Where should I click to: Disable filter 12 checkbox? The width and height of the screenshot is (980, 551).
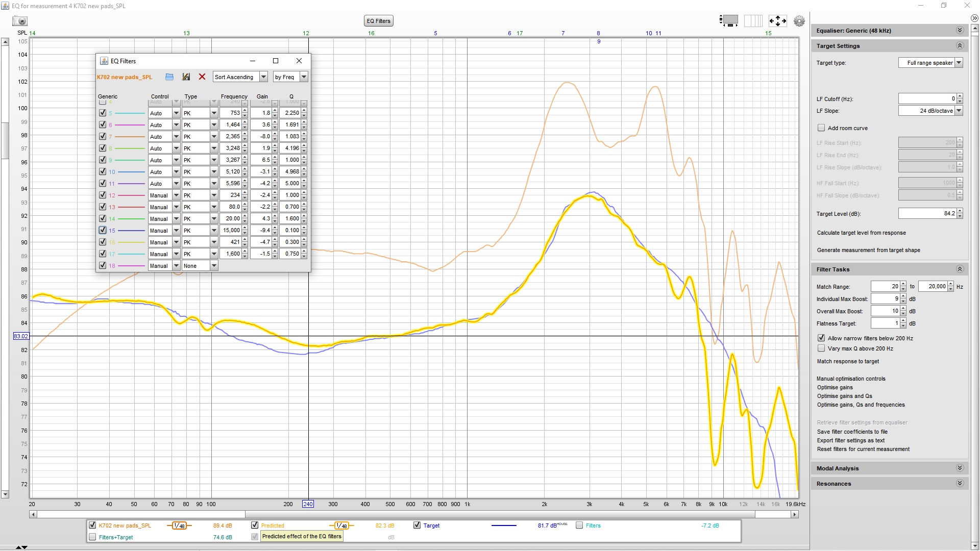point(103,195)
